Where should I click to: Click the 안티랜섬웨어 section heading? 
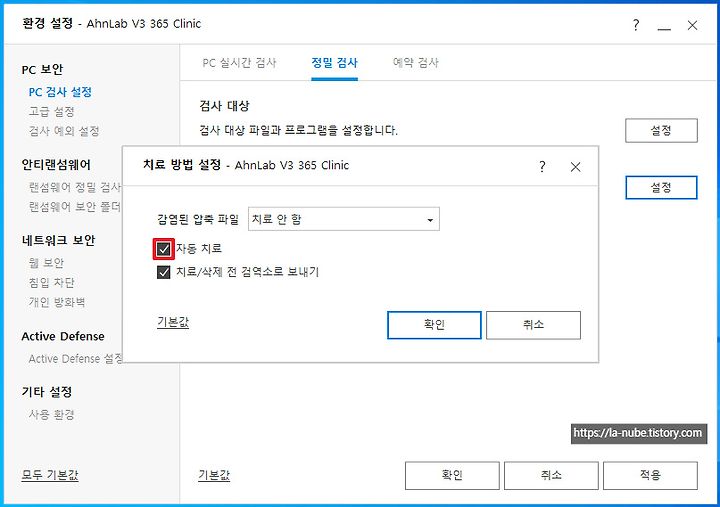[x=56, y=164]
